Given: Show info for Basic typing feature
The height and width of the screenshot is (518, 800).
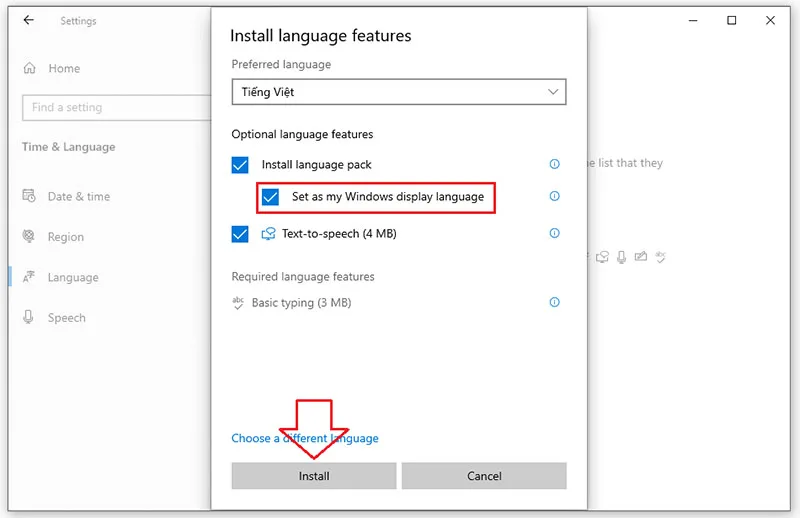Looking at the screenshot, I should point(555,302).
